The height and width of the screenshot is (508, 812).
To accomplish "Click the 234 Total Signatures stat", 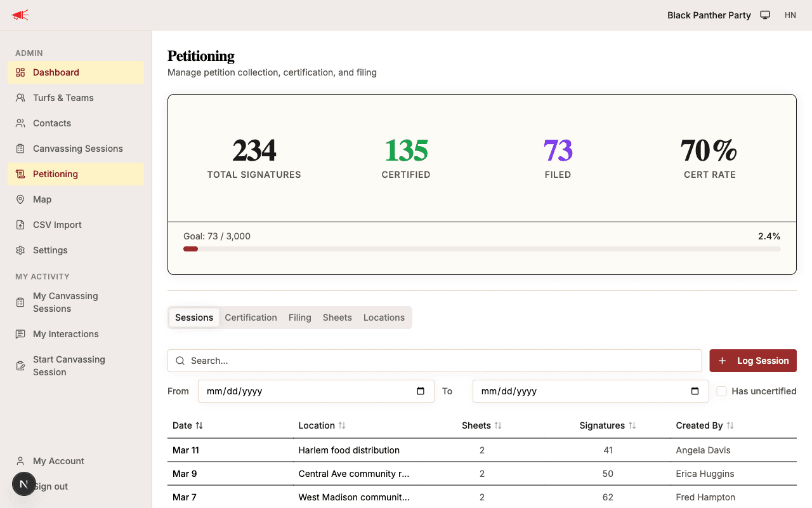I will pyautogui.click(x=254, y=151).
